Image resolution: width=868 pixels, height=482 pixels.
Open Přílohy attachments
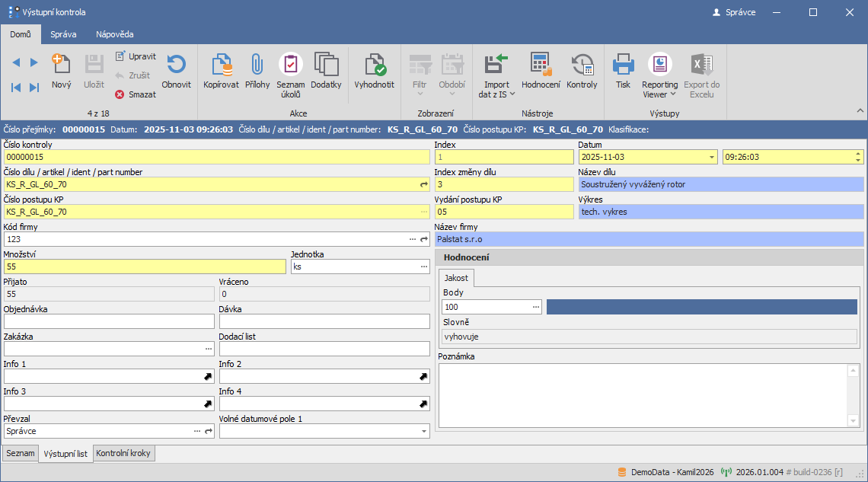[257, 72]
